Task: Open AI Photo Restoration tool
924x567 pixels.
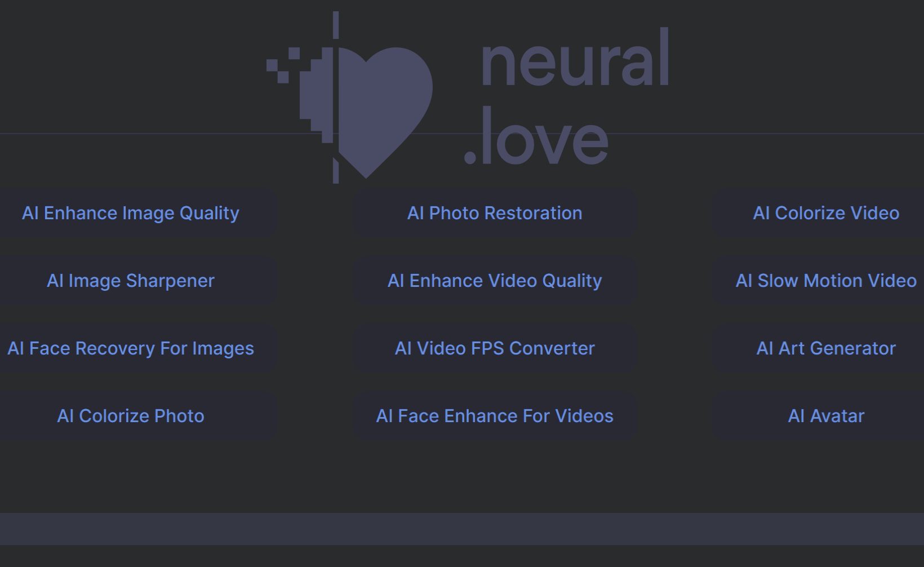Action: click(x=495, y=213)
